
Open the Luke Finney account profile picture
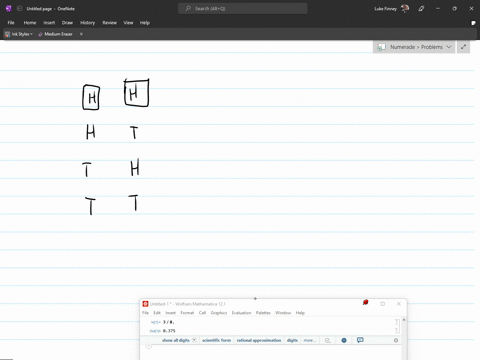pos(405,9)
